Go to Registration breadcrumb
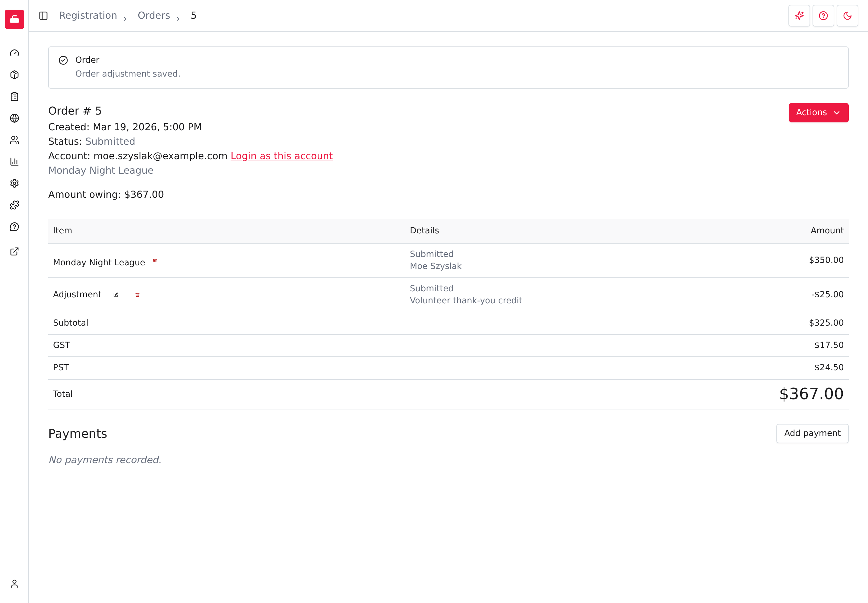868x603 pixels. pos(88,15)
